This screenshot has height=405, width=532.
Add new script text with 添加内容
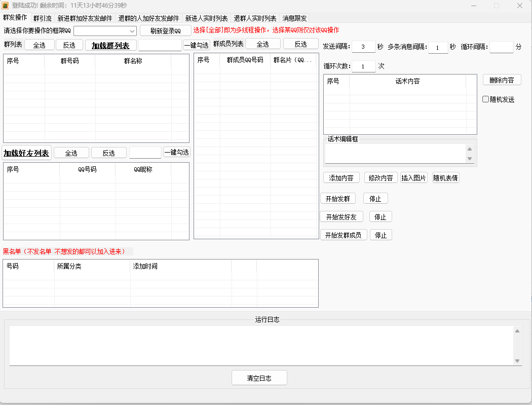[341, 177]
